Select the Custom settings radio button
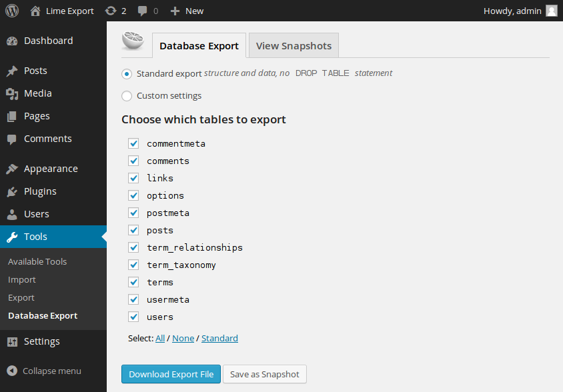 [127, 96]
